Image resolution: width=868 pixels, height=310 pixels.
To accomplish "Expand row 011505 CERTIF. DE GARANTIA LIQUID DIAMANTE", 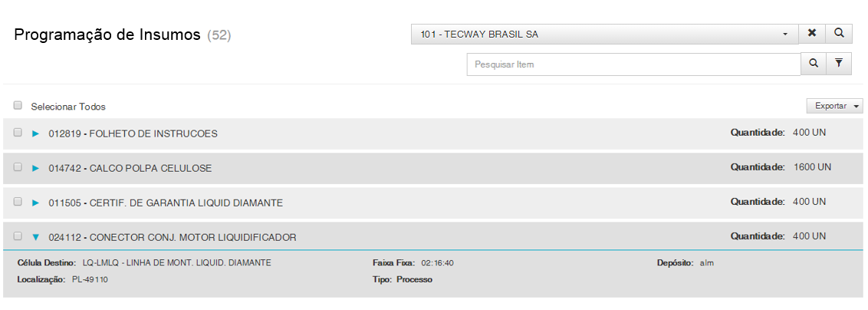I will coord(35,203).
